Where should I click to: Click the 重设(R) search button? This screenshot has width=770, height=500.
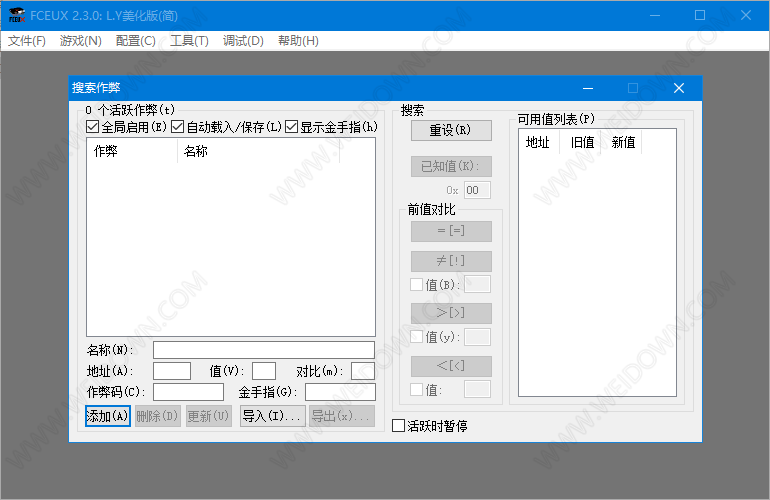point(451,130)
